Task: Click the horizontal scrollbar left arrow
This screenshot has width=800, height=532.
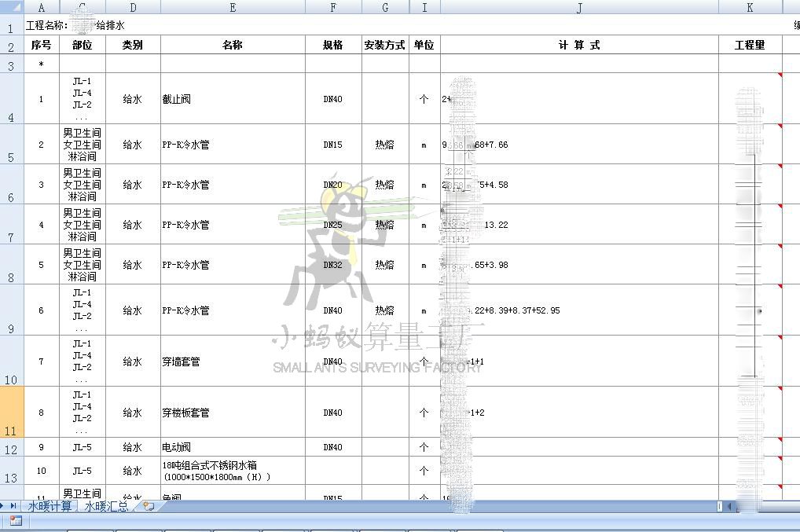Action: pos(728,507)
